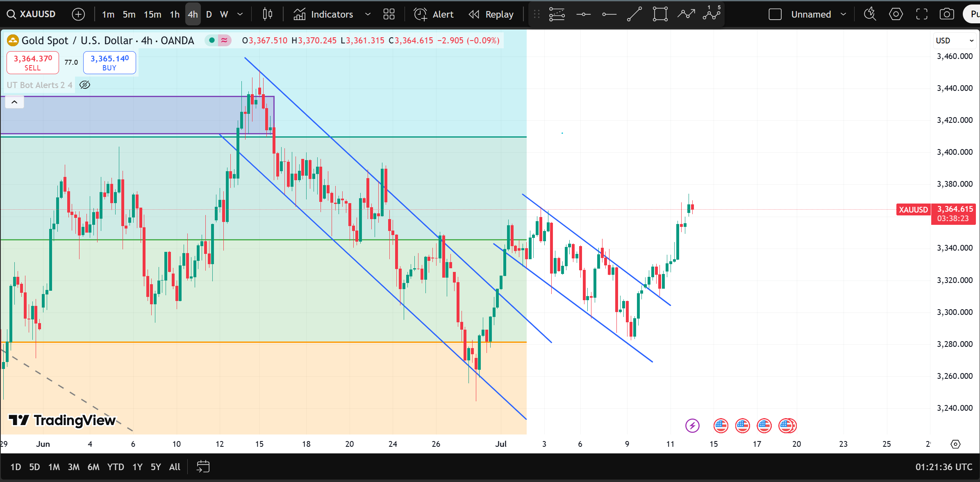Viewport: 980px width, 482px height.
Task: Click the layout setup square icon
Action: [775, 14]
